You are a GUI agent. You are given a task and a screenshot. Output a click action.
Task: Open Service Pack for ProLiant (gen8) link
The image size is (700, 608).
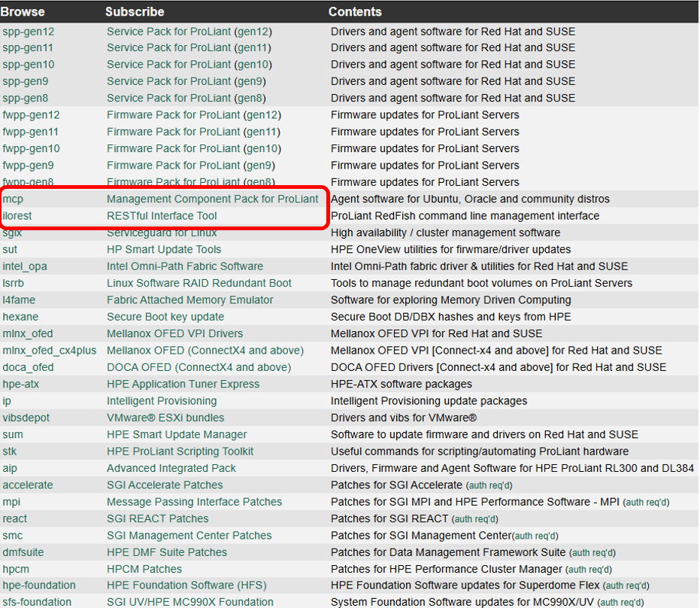coord(186,99)
